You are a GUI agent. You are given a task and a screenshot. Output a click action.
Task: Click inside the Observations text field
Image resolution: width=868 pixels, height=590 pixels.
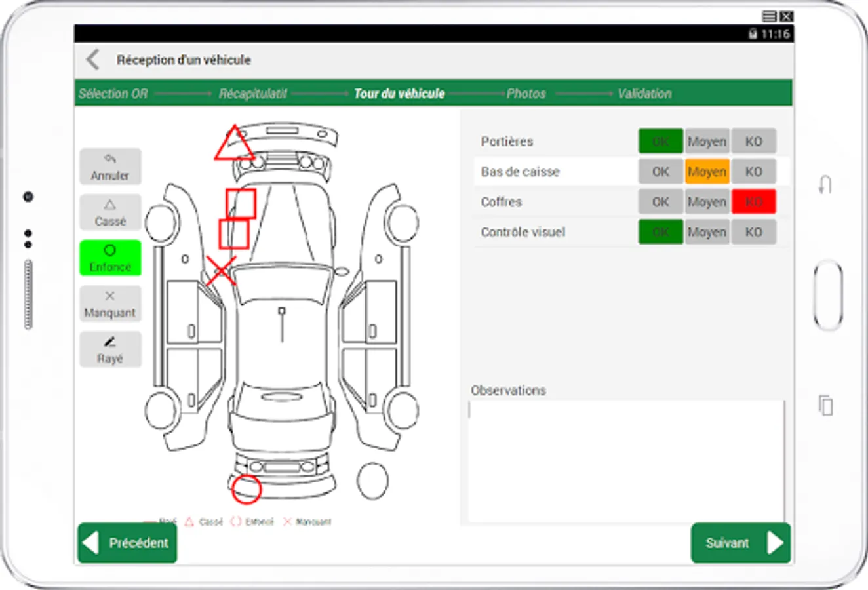[625, 459]
